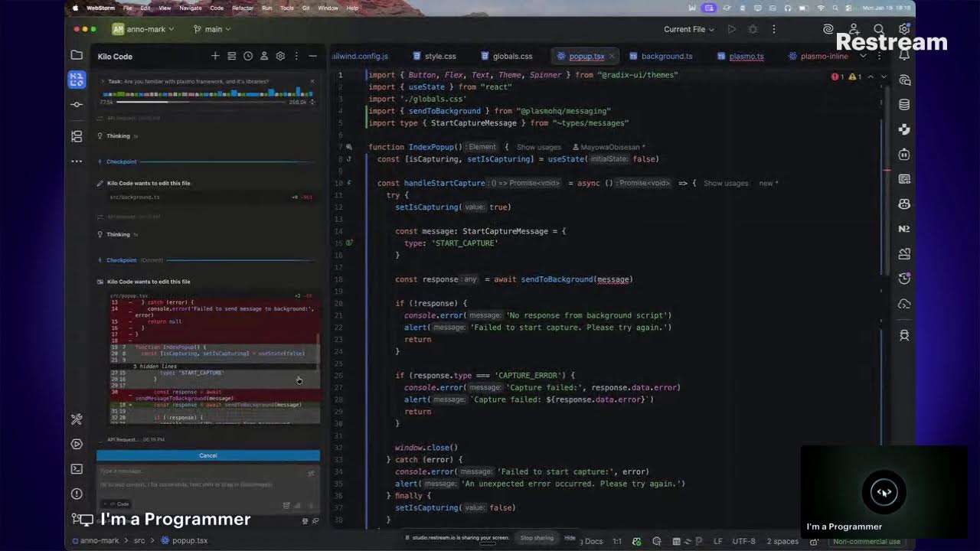The height and width of the screenshot is (551, 980).
Task: Click UTF-8 encoding in the status bar
Action: (x=743, y=541)
